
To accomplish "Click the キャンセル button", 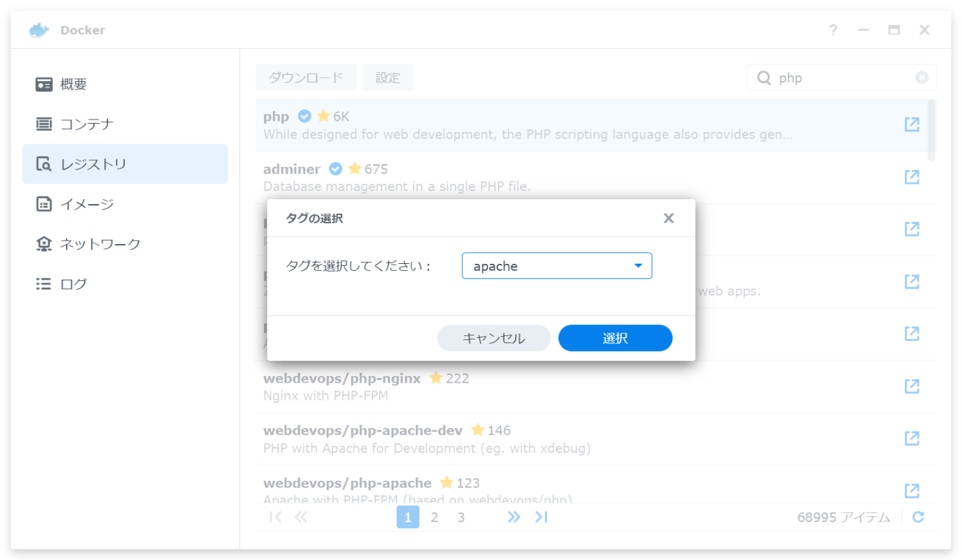I will [x=494, y=338].
